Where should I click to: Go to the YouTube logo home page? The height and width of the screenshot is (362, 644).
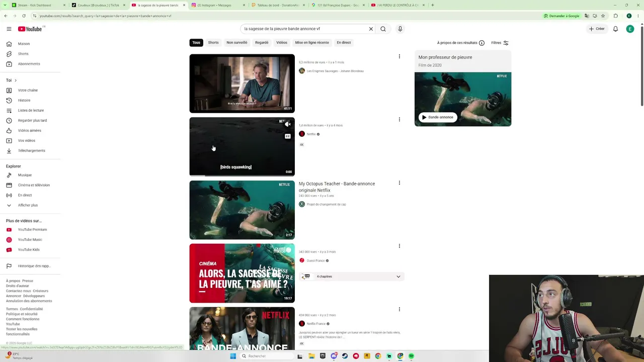click(x=30, y=29)
